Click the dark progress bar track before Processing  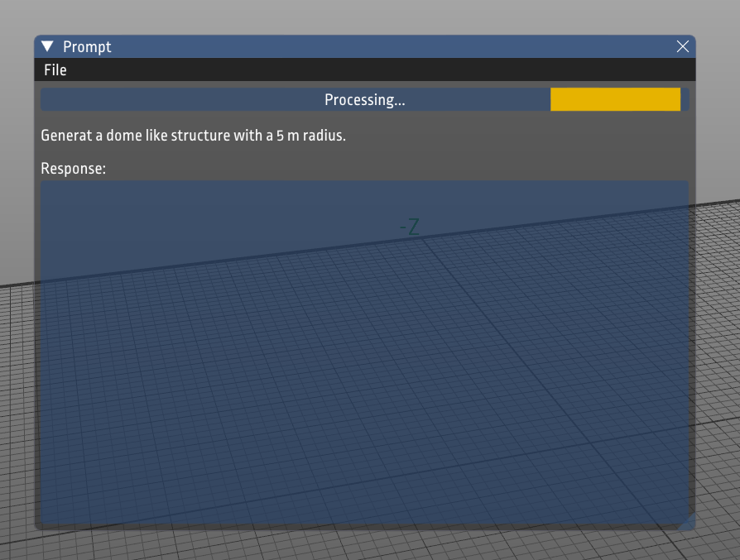tap(180, 99)
